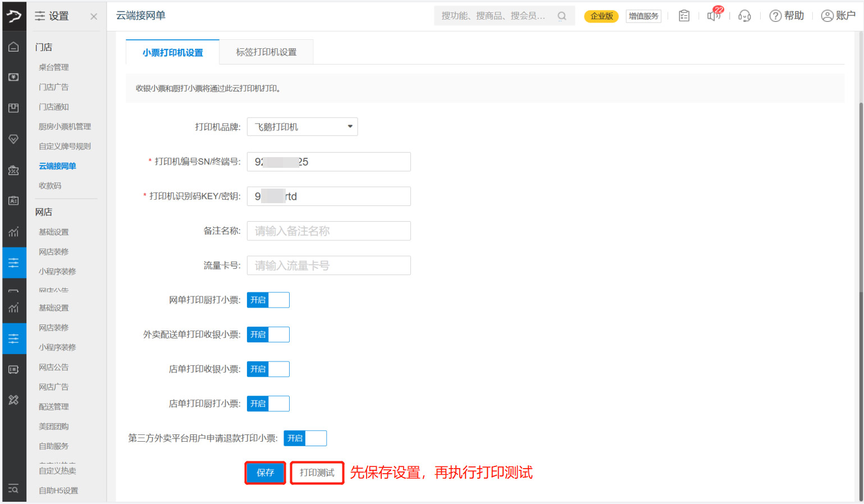Select 厨房小票机管理 in sidebar menu

click(x=65, y=127)
